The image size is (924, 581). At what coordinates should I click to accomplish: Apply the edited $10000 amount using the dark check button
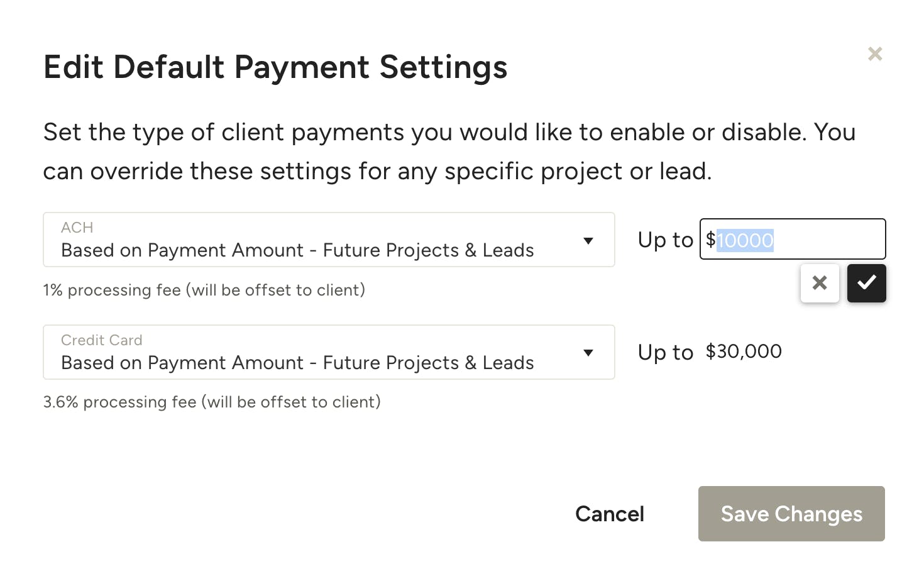(866, 283)
